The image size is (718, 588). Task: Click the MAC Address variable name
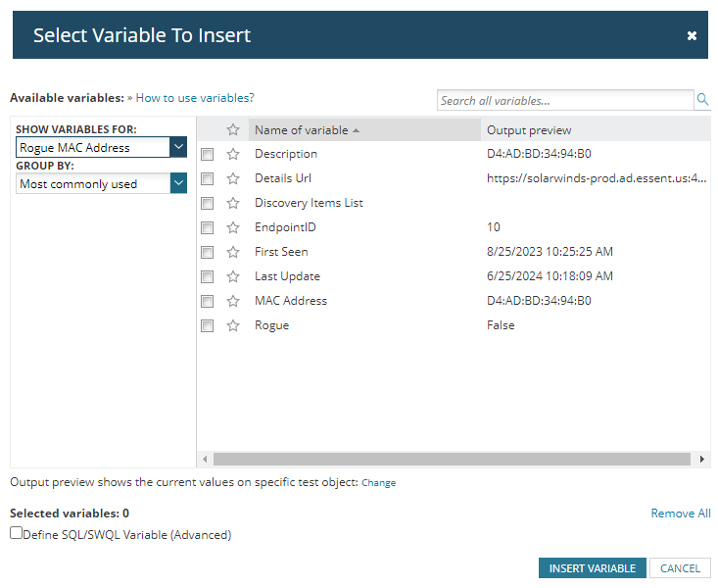click(291, 301)
